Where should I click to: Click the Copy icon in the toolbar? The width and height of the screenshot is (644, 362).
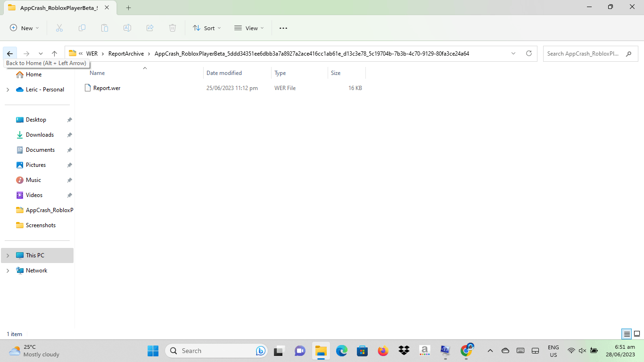click(82, 28)
